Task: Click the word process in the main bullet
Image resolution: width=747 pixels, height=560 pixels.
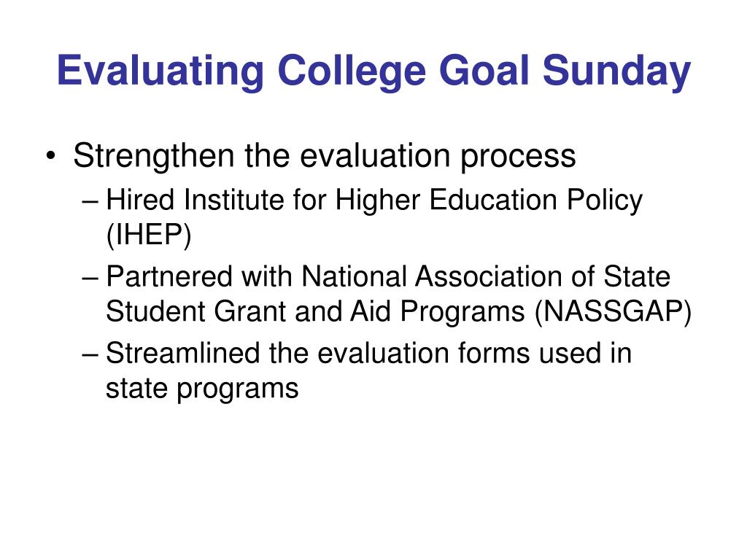Action: pyautogui.click(x=519, y=157)
